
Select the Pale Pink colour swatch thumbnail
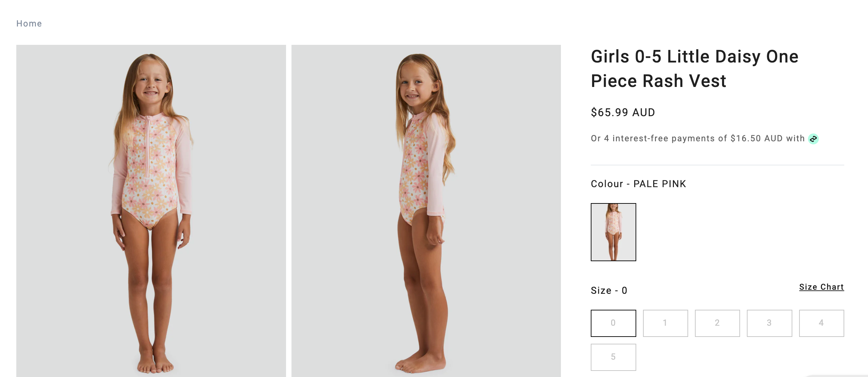point(613,232)
